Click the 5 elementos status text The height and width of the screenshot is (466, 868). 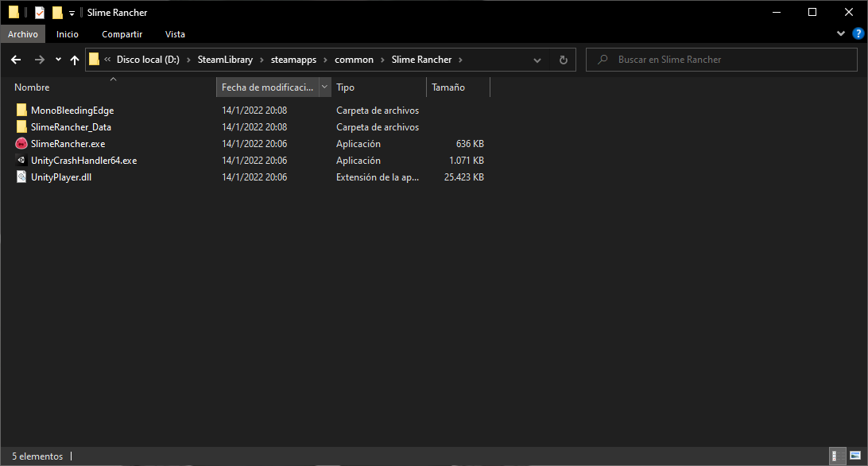pyautogui.click(x=37, y=456)
